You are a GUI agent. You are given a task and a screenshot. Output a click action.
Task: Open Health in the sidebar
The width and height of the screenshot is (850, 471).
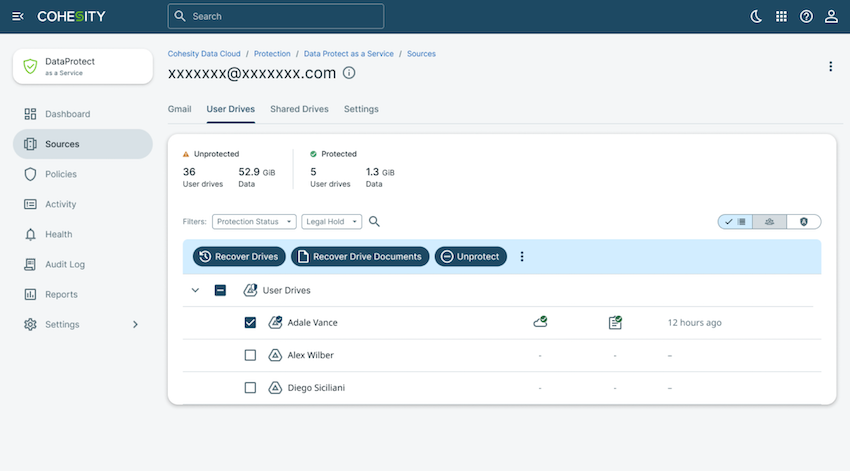pyautogui.click(x=83, y=234)
